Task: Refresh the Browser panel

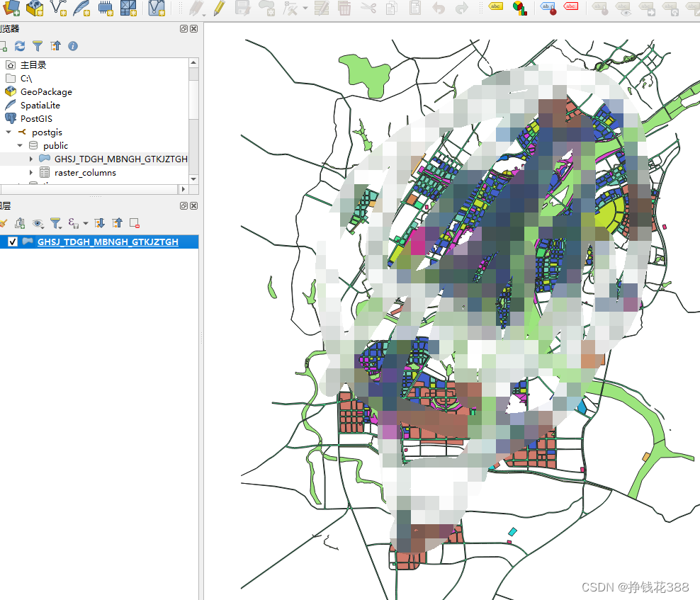Action: pos(21,46)
